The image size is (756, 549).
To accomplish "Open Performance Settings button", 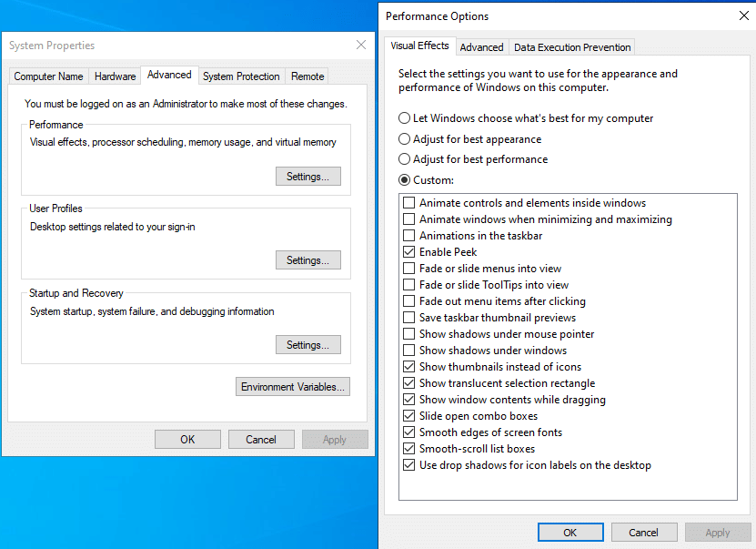I will tap(307, 177).
